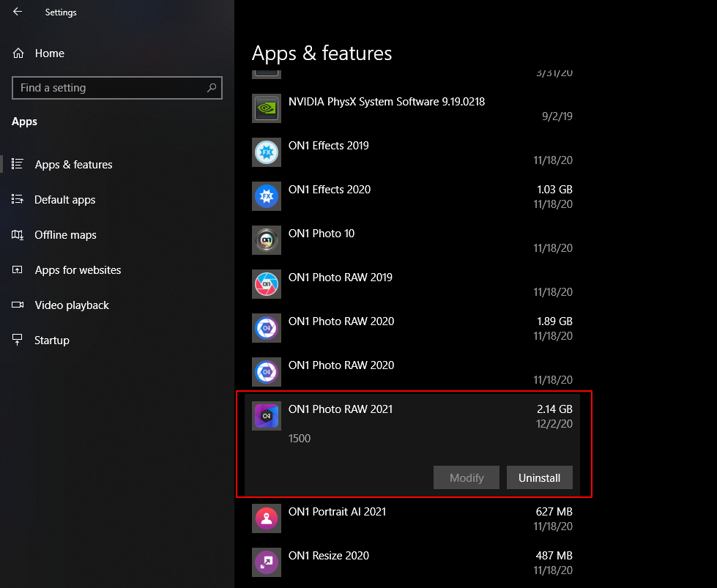This screenshot has width=717, height=588.
Task: Click the ON1 Photo 10 app icon
Action: tap(266, 240)
